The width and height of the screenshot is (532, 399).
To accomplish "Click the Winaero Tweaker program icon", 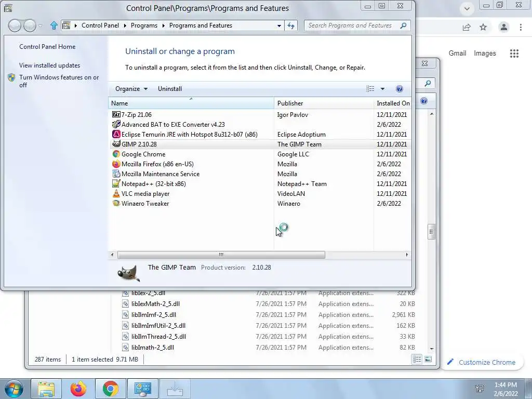I will click(x=116, y=203).
